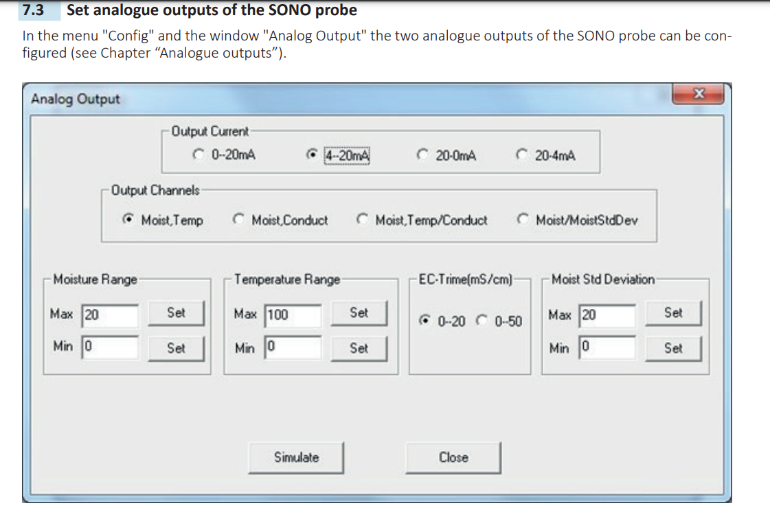Focus the Moist Std Deviation Max field
Viewport: 770px width, 532px height.
[607, 315]
